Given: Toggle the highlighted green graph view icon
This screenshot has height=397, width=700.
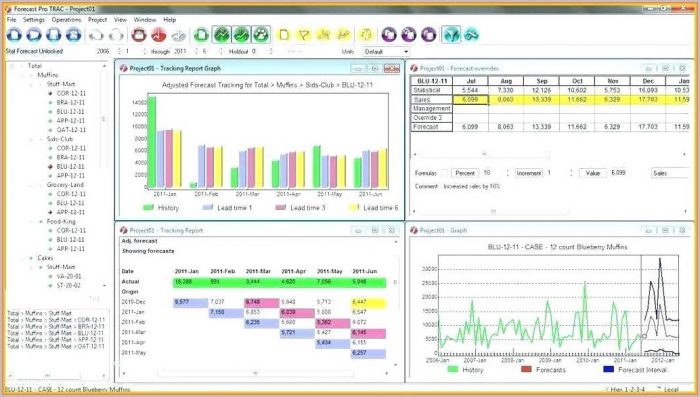Looking at the screenshot, I should coord(221,34).
